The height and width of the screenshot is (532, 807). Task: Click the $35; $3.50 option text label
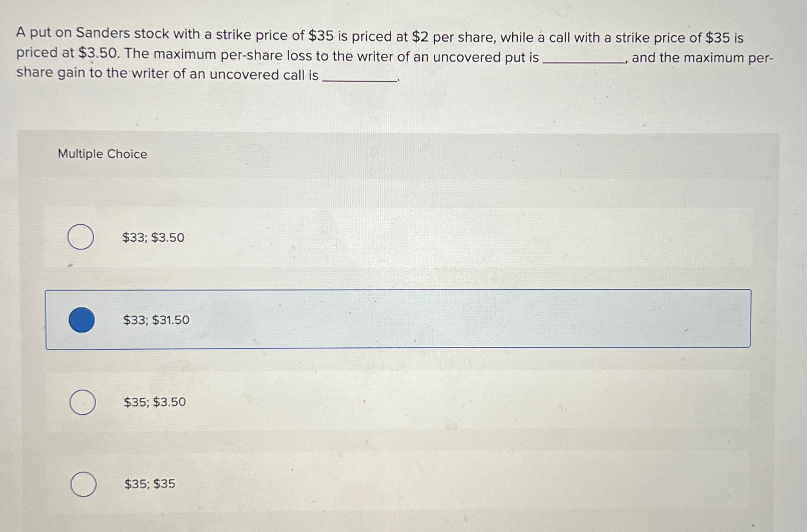click(x=154, y=402)
